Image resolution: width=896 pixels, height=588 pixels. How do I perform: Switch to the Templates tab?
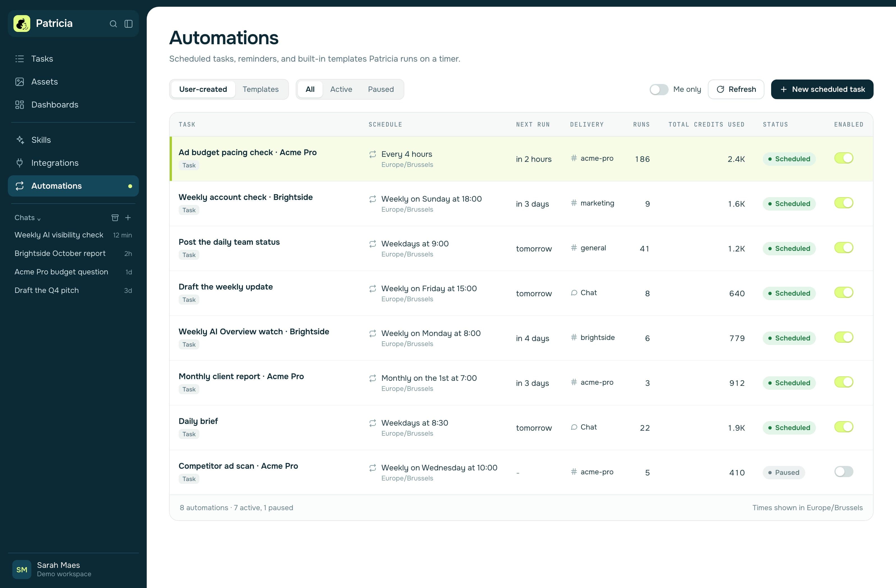(x=260, y=89)
